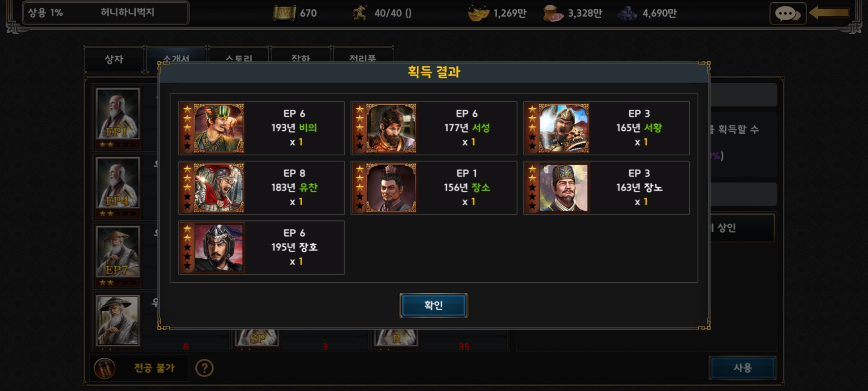Click the 사용 use button
The image size is (868, 391).
(743, 368)
